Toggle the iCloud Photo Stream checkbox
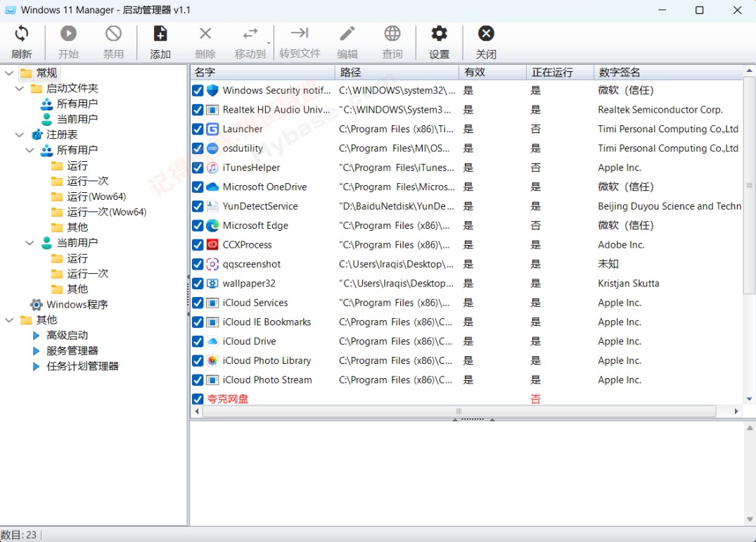756x542 pixels. [198, 380]
